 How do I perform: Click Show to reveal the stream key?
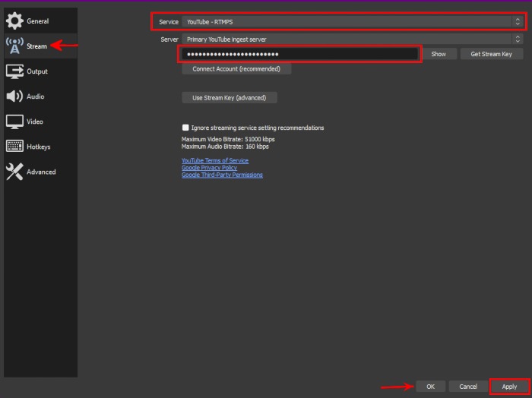click(439, 54)
